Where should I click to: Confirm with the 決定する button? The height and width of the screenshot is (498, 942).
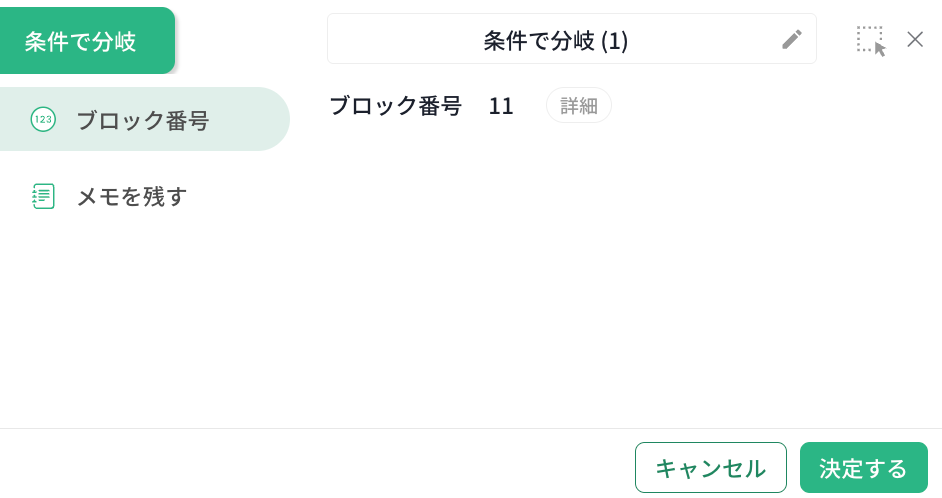(x=864, y=467)
